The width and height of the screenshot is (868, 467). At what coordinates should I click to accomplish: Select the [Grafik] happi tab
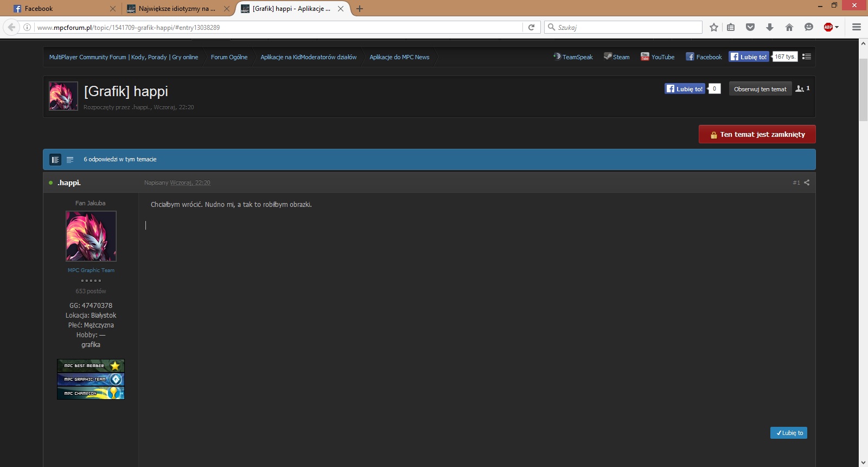pos(292,9)
